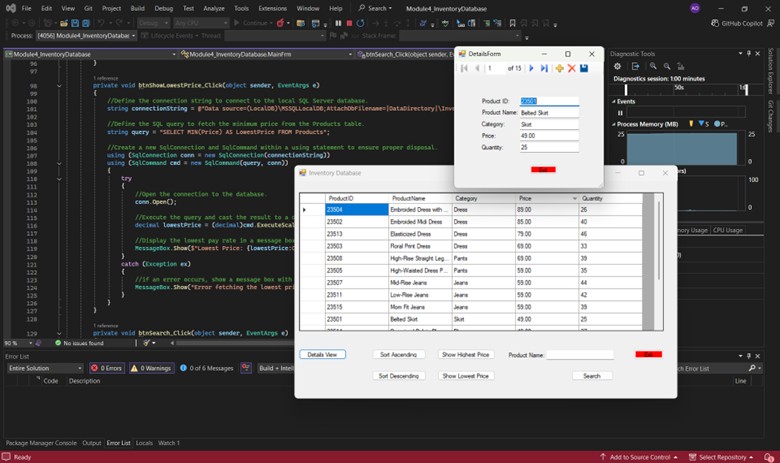Open Analyze menu
Screen dimensions: 780x463
pos(213,8)
